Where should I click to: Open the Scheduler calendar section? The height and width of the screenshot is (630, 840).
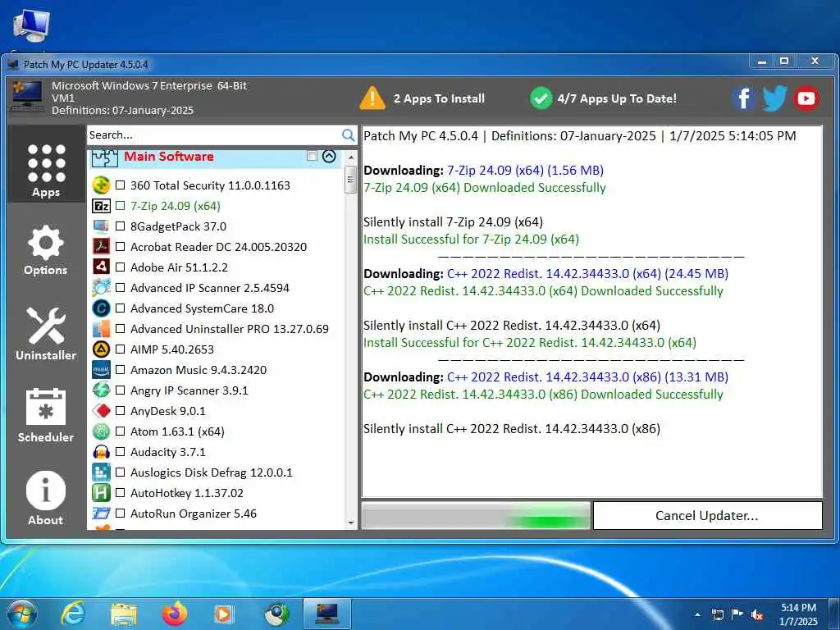(x=46, y=416)
